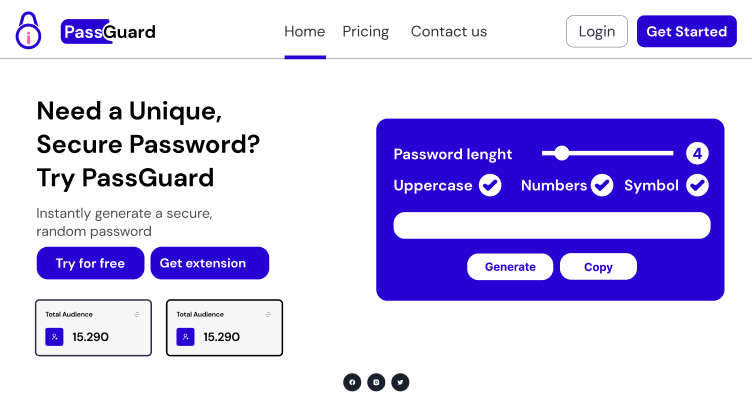
Task: Open the Pricing nav item
Action: click(365, 32)
